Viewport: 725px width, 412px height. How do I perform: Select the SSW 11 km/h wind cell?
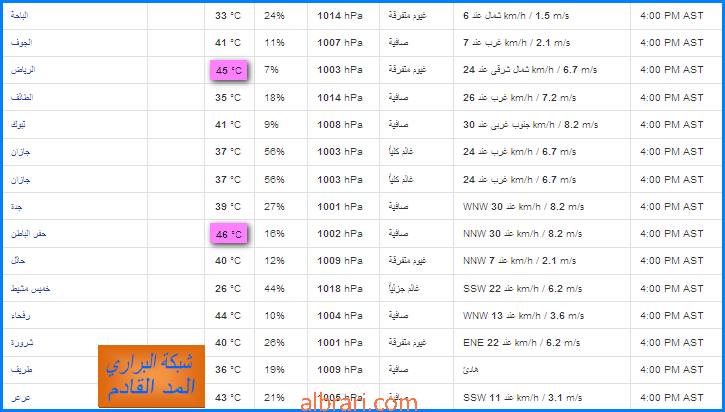point(522,397)
